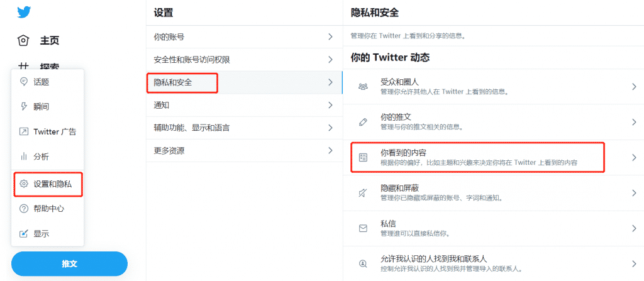Click the 私信 envelope icon

tap(363, 228)
